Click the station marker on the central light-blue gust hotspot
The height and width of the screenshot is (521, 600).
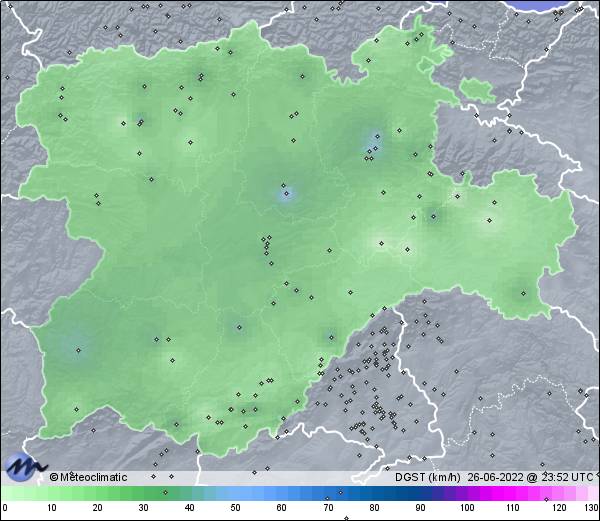[287, 194]
